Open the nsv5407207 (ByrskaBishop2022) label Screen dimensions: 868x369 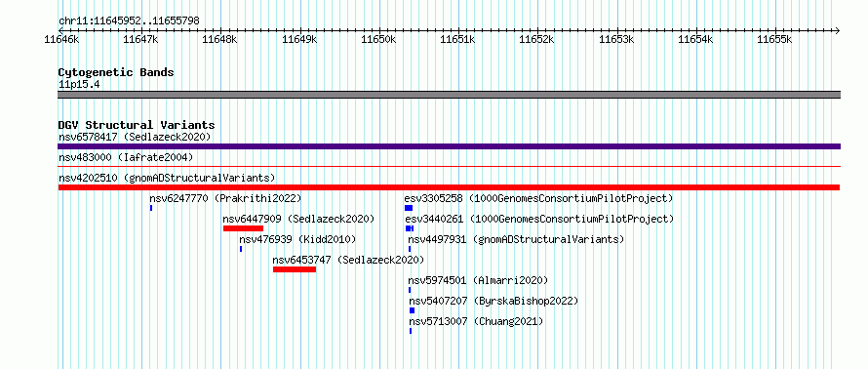493,302
